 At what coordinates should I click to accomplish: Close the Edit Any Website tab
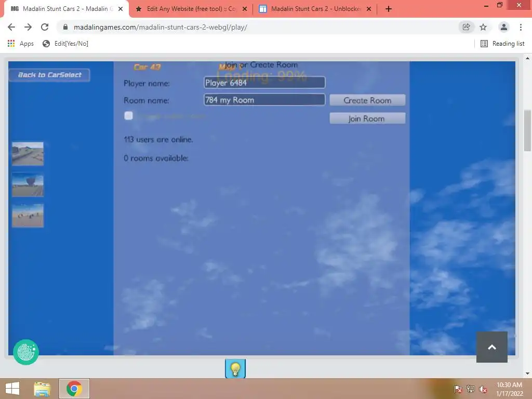[x=245, y=9]
